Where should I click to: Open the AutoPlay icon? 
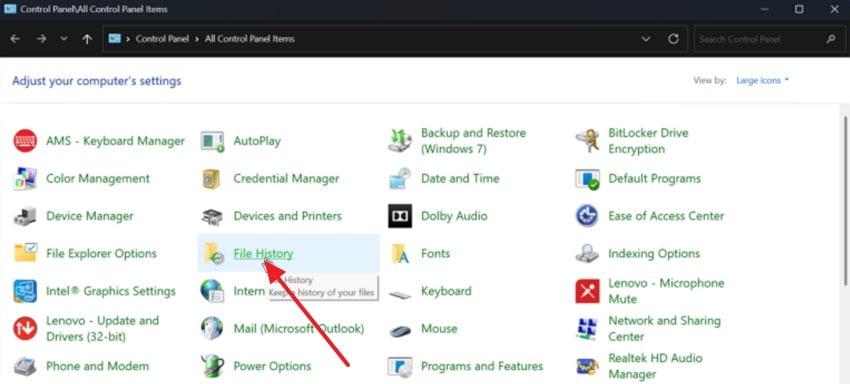(x=212, y=141)
